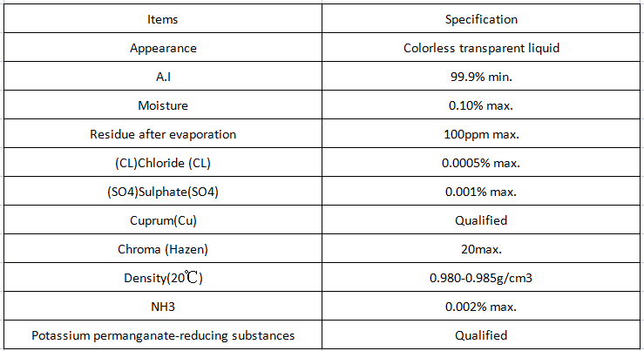Select the 0.0005% max. cell

481,163
